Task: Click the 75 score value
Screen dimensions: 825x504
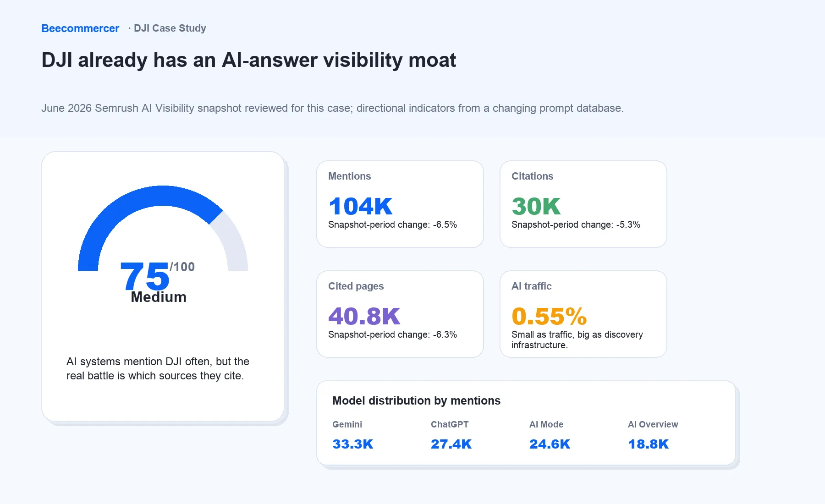Action: tap(145, 276)
